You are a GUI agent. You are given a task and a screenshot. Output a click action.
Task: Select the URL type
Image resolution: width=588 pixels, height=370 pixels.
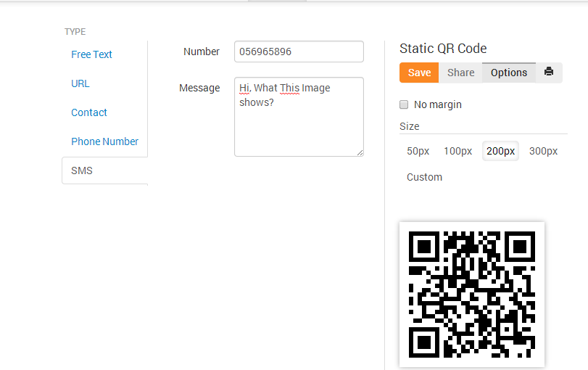[x=80, y=83]
